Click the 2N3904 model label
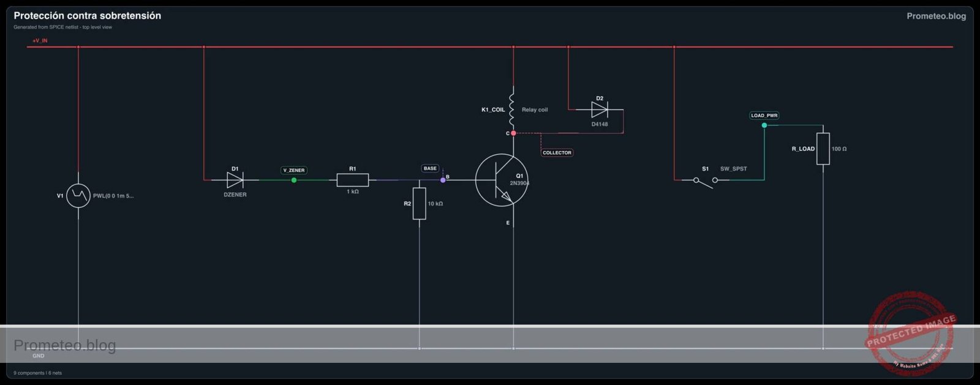This screenshot has width=980, height=385. [x=519, y=183]
